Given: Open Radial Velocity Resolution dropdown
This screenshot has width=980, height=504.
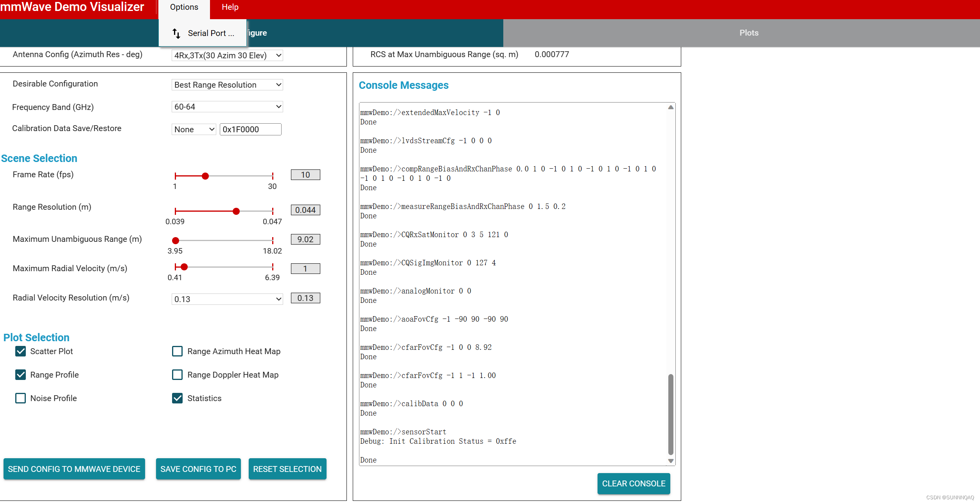Looking at the screenshot, I should click(x=227, y=299).
